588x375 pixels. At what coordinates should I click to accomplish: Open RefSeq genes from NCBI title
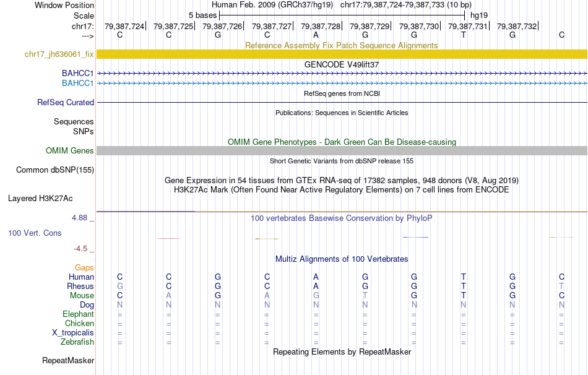(x=342, y=93)
